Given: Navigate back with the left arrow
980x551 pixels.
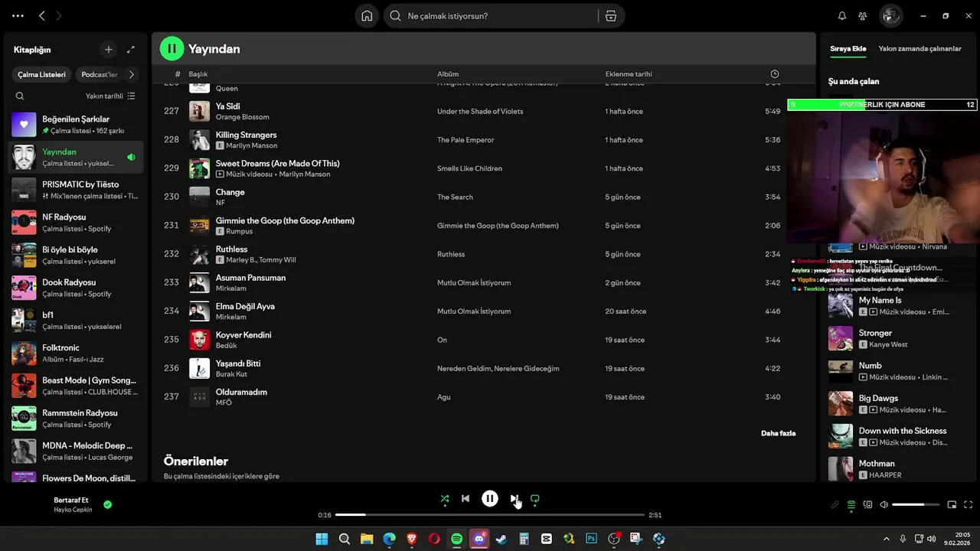Looking at the screenshot, I should (x=42, y=16).
